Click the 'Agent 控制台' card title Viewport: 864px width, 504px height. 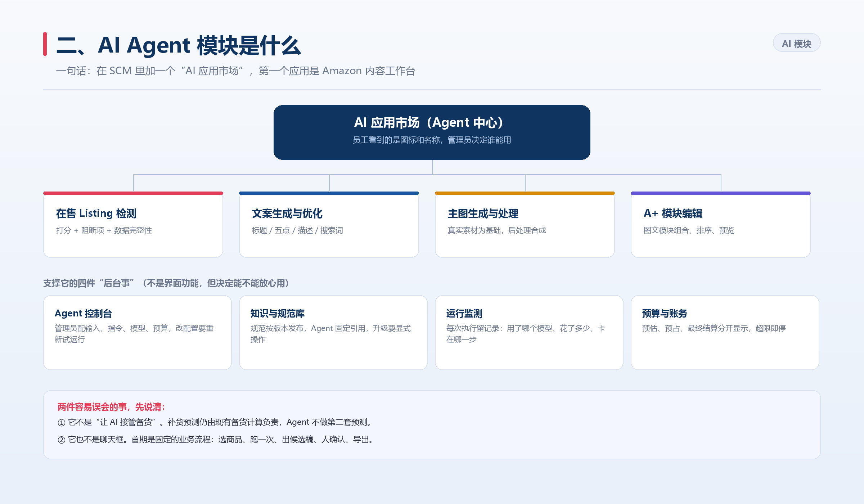coord(83,314)
